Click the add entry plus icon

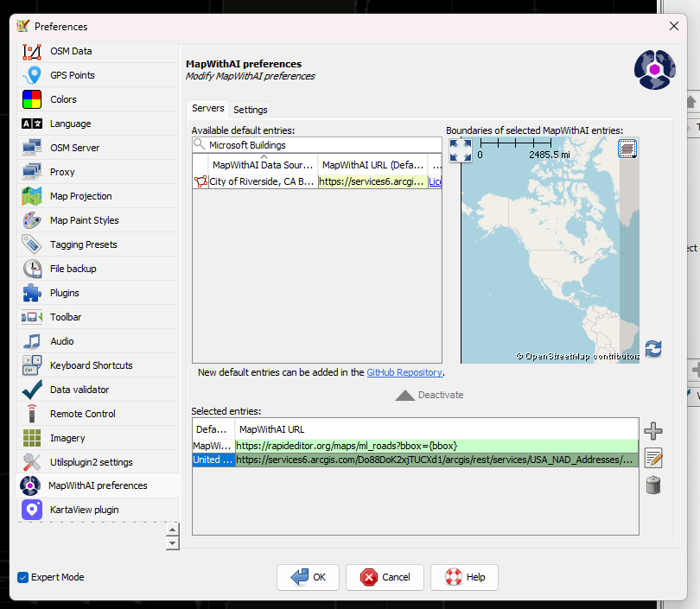click(653, 431)
